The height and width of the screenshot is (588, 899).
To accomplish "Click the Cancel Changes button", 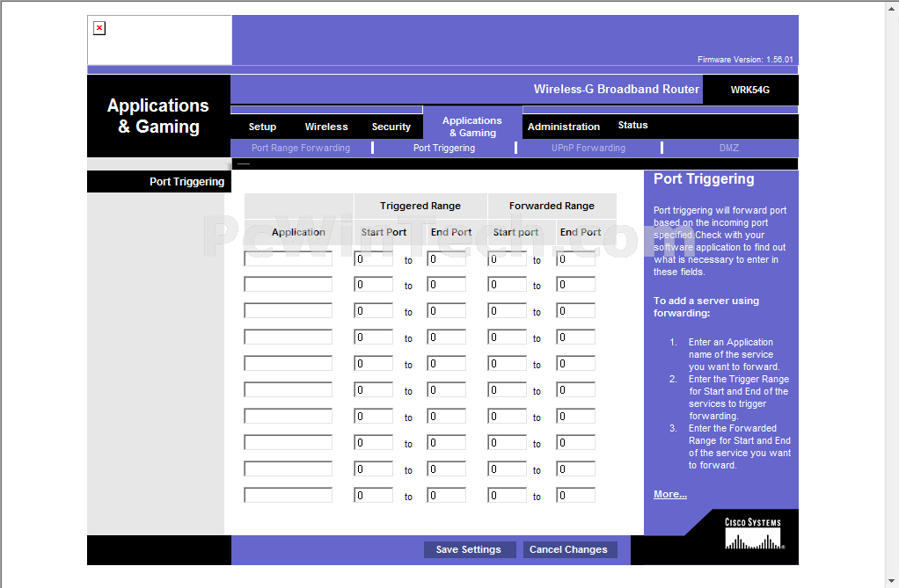I will 570,549.
